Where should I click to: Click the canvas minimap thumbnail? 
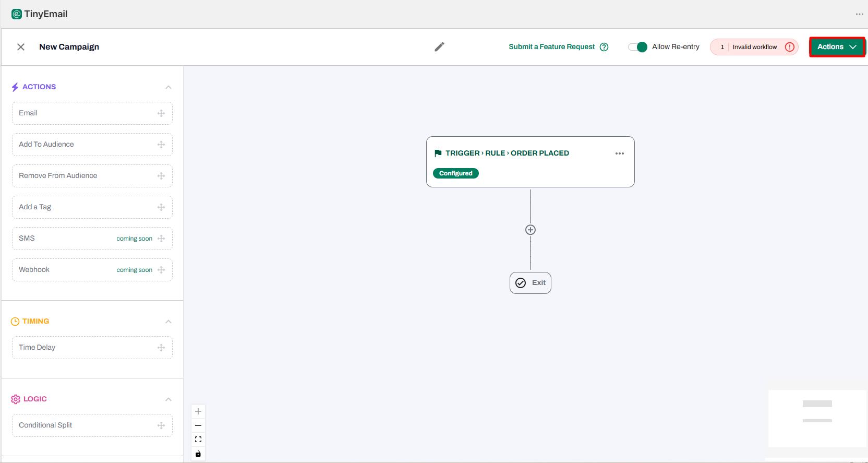tap(817, 419)
